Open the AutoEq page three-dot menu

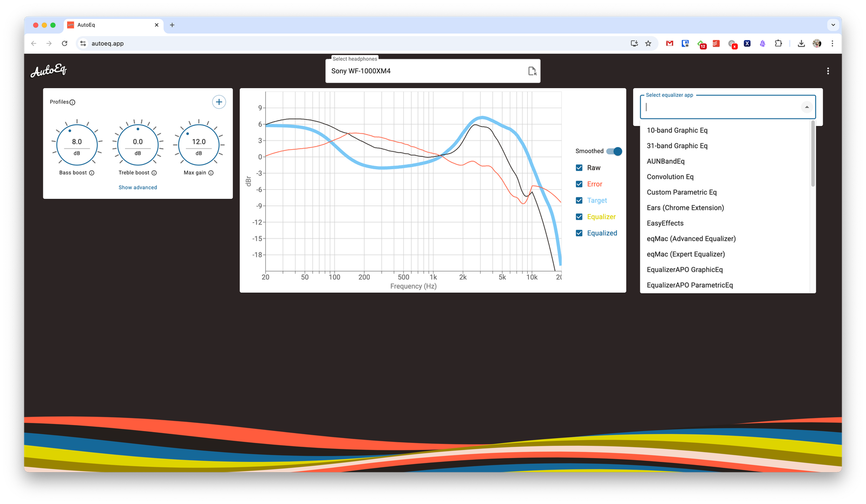[x=828, y=71]
